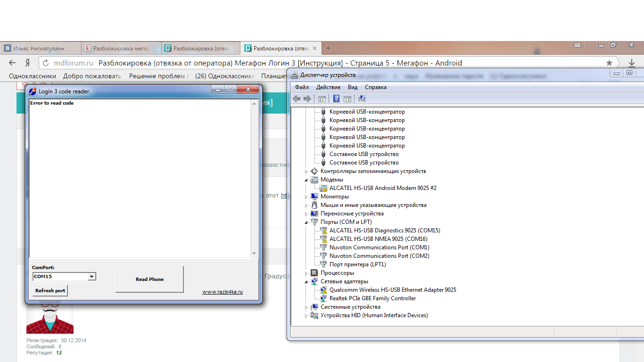Screen dimensions: 644x362
Task: Open the Файл menu in Device Manager
Action: coord(302,87)
